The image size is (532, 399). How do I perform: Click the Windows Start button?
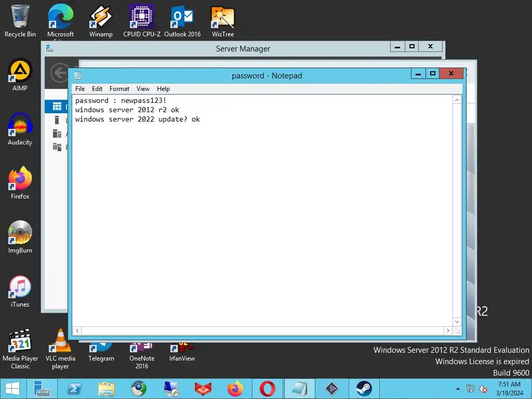(x=12, y=389)
